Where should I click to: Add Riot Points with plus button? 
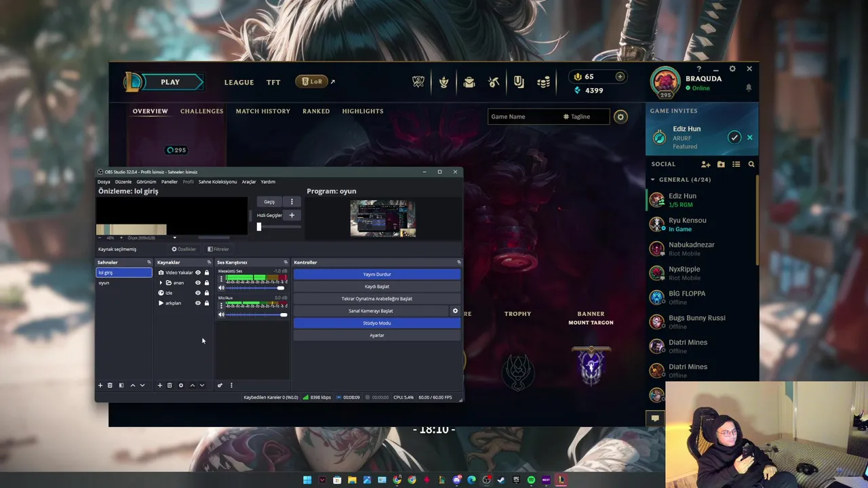coord(620,77)
